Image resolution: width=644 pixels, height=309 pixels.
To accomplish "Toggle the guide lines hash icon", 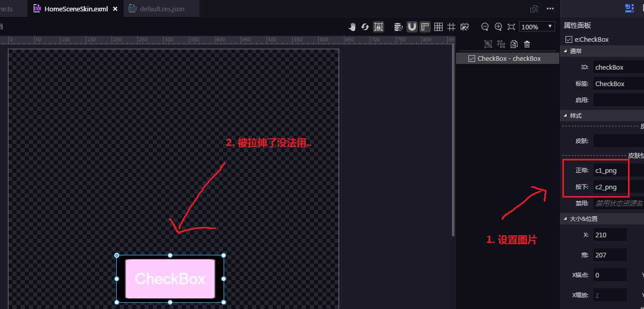I will tap(451, 27).
